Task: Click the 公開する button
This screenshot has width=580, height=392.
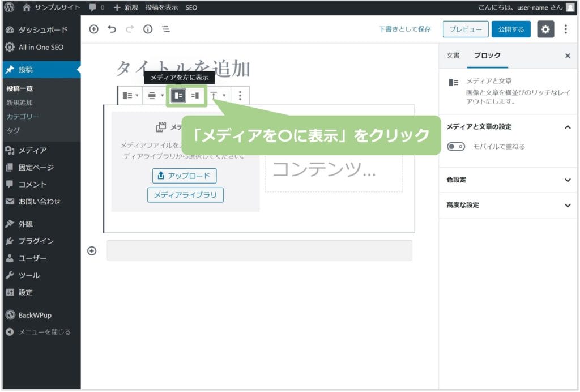Action: tap(511, 29)
